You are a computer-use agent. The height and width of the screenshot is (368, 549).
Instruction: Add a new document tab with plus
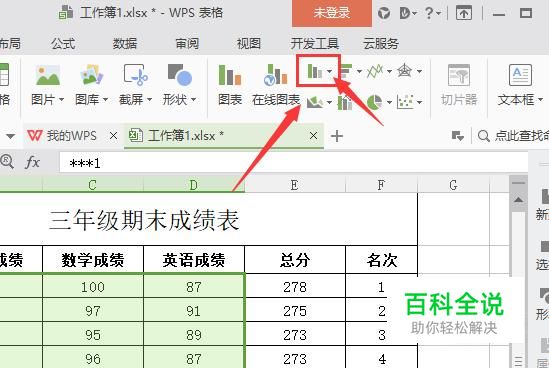coord(336,136)
